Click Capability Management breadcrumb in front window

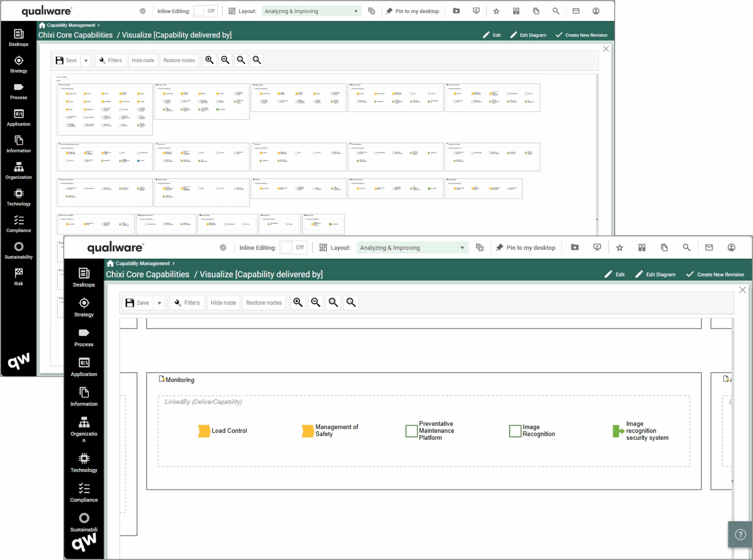click(142, 263)
